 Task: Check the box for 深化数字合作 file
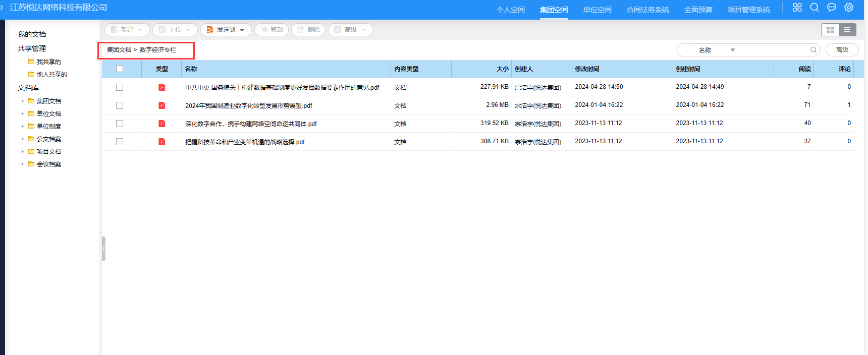(120, 124)
